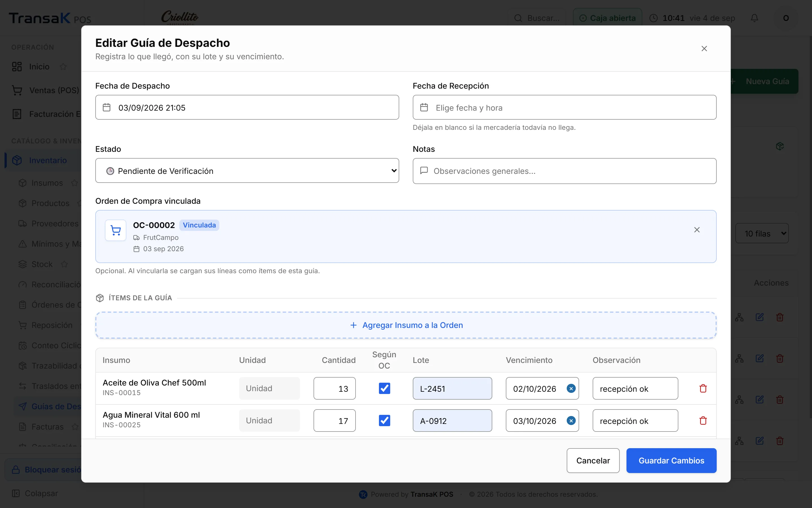Image resolution: width=812 pixels, height=508 pixels.
Task: Open Facturas in the sidebar
Action: 47,427
